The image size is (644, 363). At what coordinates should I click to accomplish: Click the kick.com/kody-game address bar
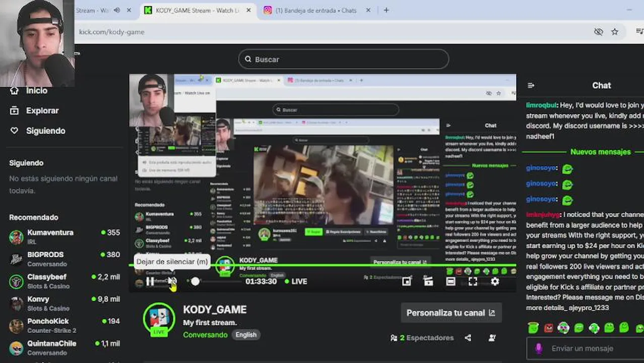(x=112, y=32)
